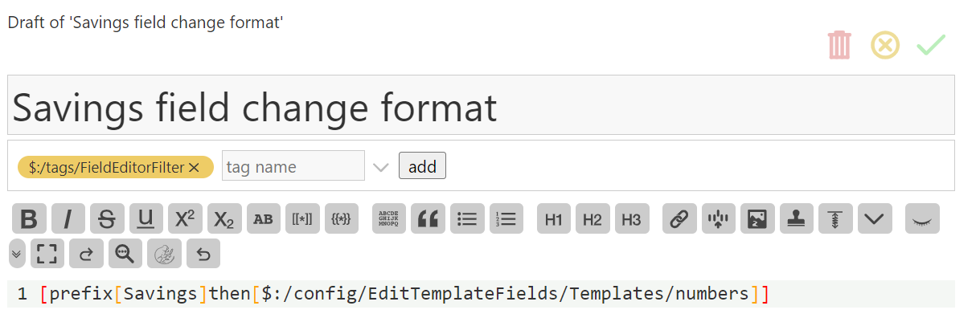Apply underline formatting
The height and width of the screenshot is (318, 980).
(146, 218)
